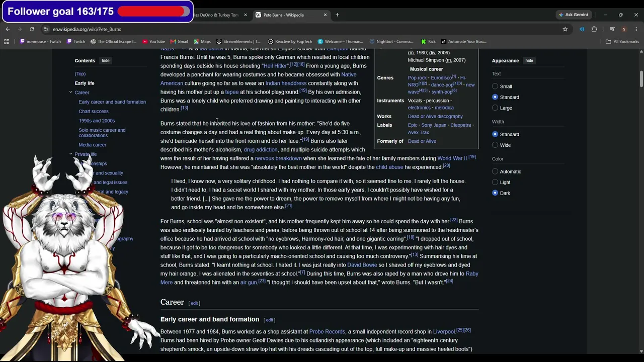The image size is (644, 362).
Task: Hide the Contents sidebar
Action: coord(105,61)
